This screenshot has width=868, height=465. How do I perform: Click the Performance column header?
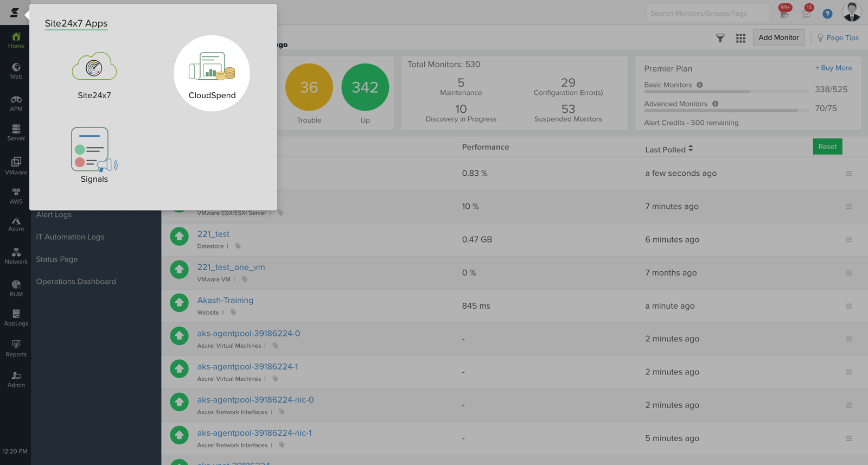(486, 147)
